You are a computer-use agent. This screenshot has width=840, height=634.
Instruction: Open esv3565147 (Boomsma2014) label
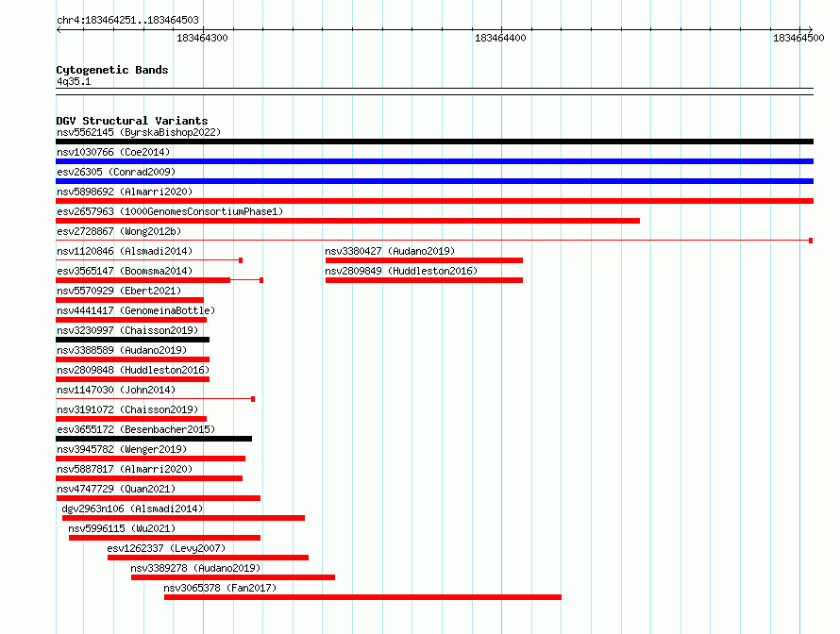point(125,271)
